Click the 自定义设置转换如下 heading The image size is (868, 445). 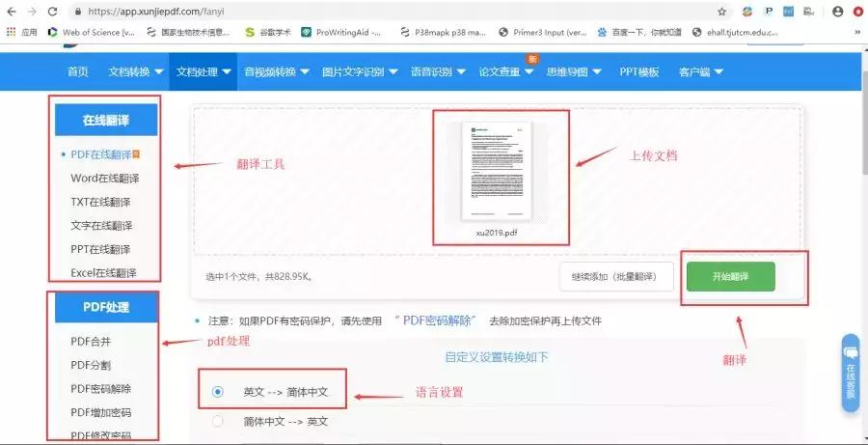497,357
